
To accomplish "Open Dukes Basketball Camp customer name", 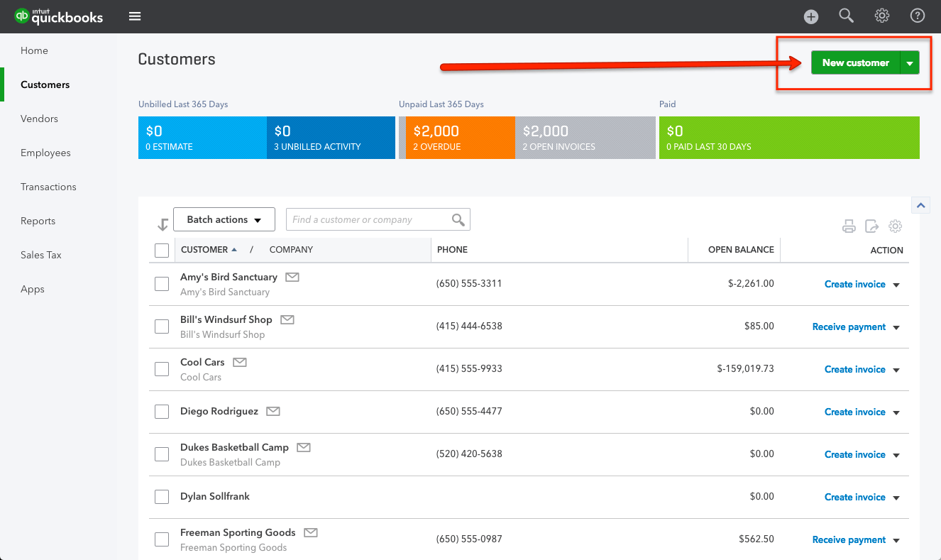I will (x=234, y=447).
